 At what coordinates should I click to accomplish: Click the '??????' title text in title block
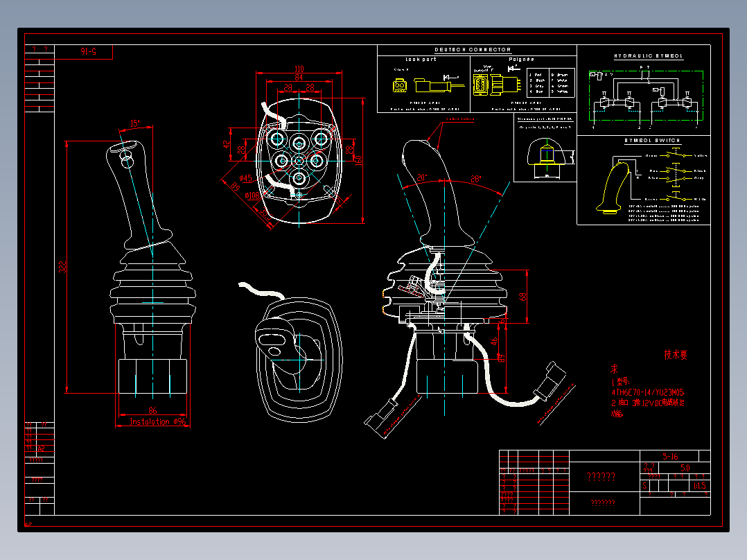(x=601, y=476)
